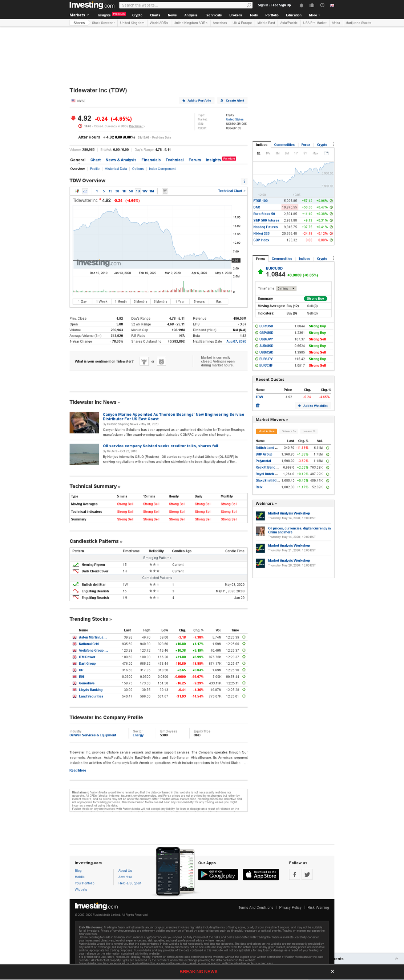Click the Vodafone Group trending stock row
The image size is (404, 980).
159,651
